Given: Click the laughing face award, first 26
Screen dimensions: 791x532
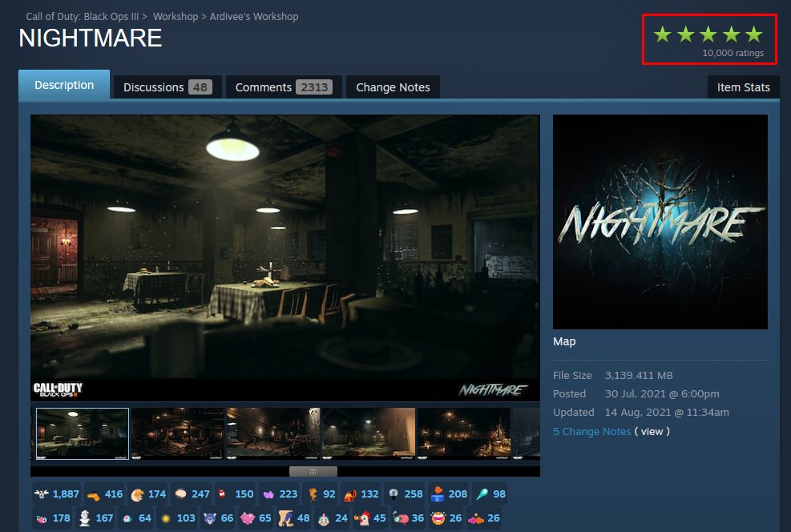Looking at the screenshot, I should (x=446, y=518).
